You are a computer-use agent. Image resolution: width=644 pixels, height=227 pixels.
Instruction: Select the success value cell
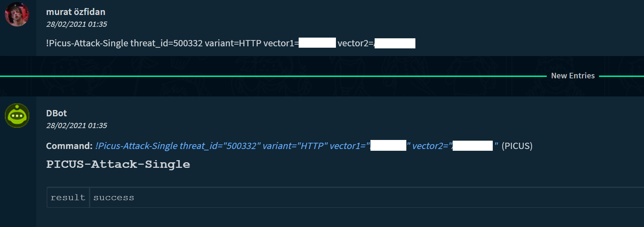(x=114, y=198)
